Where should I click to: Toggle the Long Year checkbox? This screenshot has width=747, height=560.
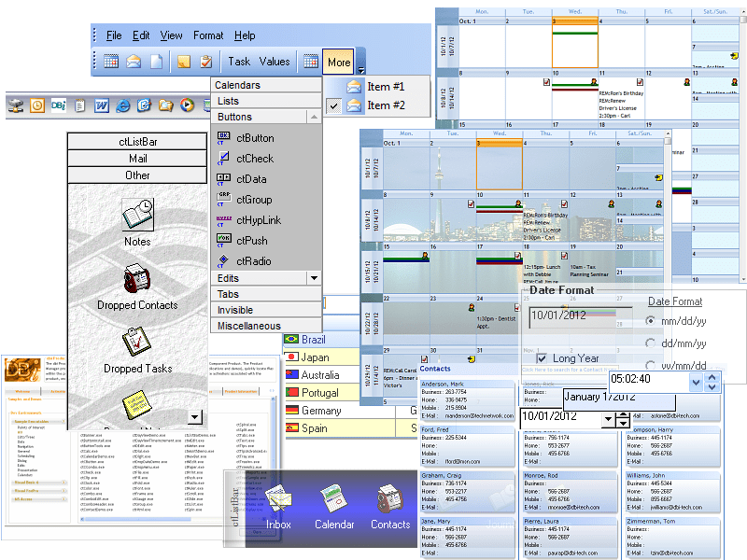click(x=542, y=358)
